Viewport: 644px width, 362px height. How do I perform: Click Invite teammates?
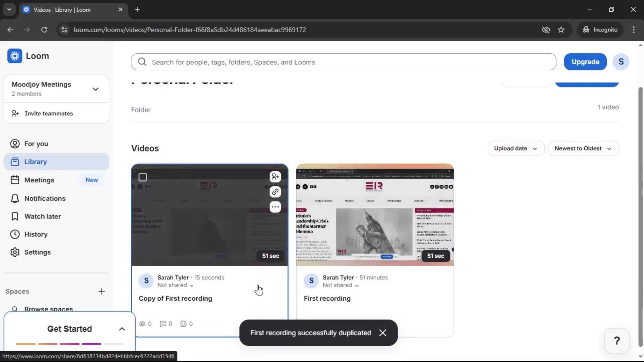(49, 113)
